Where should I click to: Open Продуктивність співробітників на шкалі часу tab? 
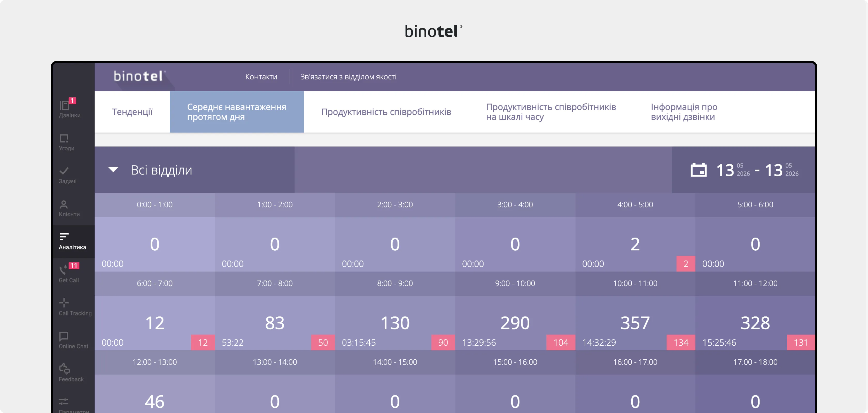pos(551,112)
